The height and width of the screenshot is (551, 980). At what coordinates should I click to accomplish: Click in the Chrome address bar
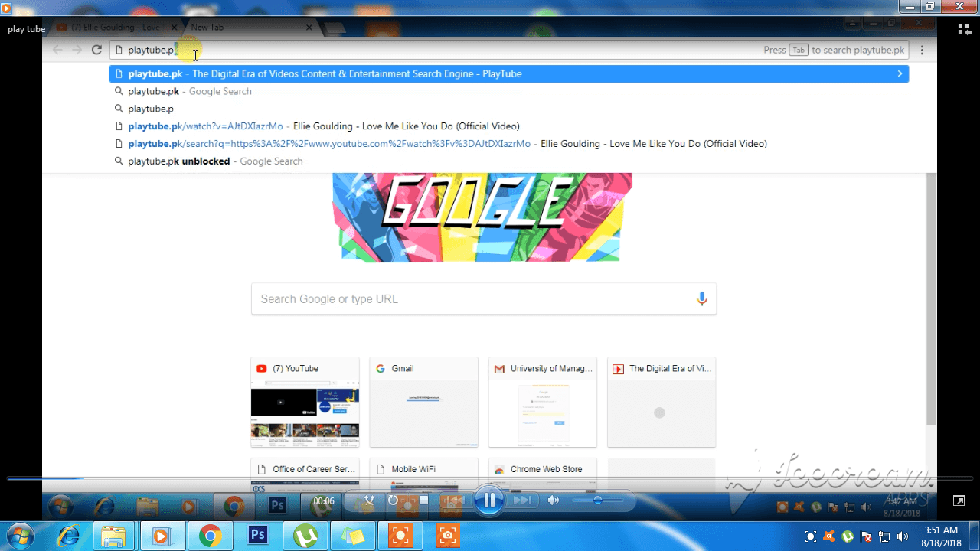[x=509, y=50]
